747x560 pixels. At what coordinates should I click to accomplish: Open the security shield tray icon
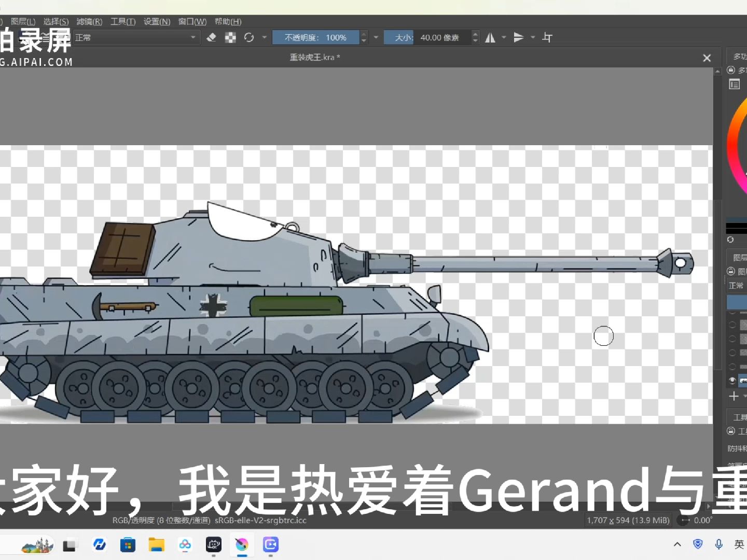coord(698,544)
